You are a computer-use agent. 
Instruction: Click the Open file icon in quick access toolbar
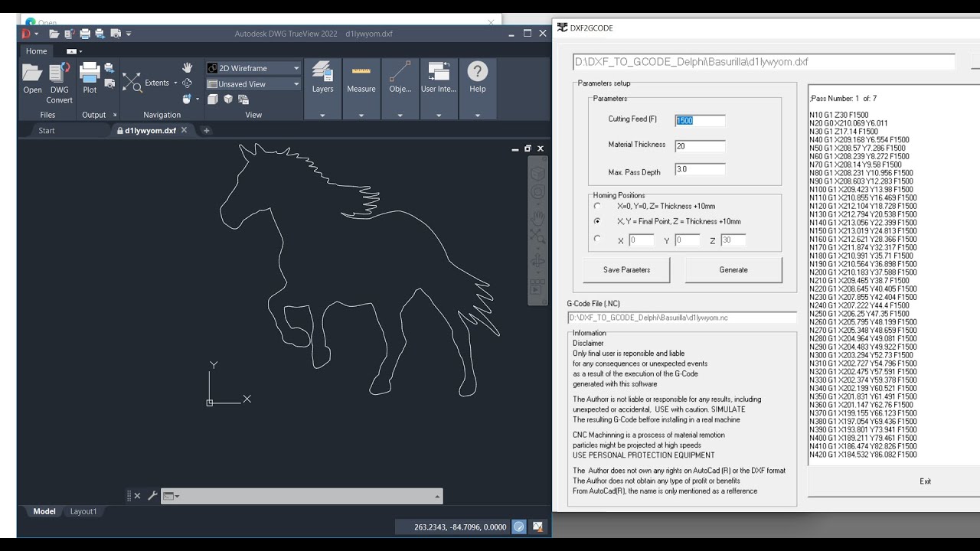coord(54,34)
